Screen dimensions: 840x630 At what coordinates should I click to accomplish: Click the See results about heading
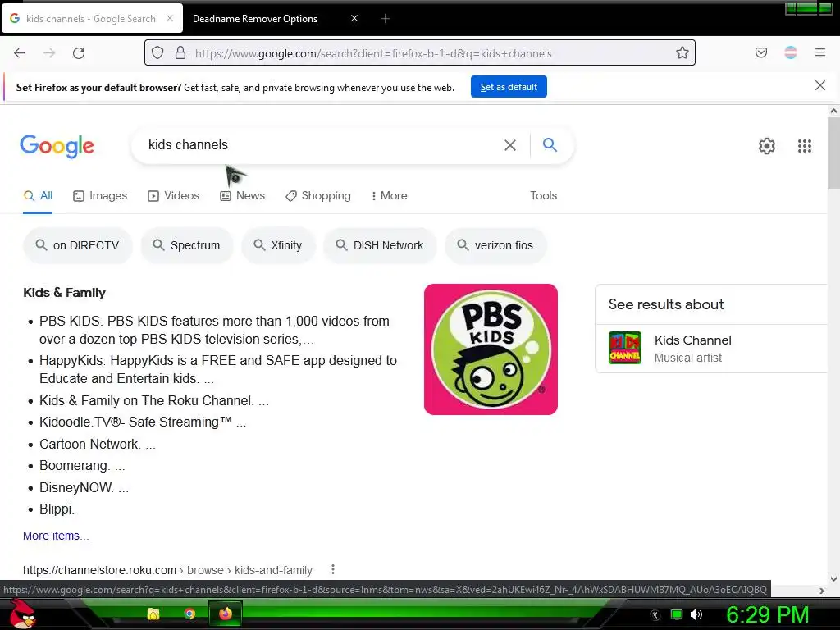pyautogui.click(x=666, y=304)
